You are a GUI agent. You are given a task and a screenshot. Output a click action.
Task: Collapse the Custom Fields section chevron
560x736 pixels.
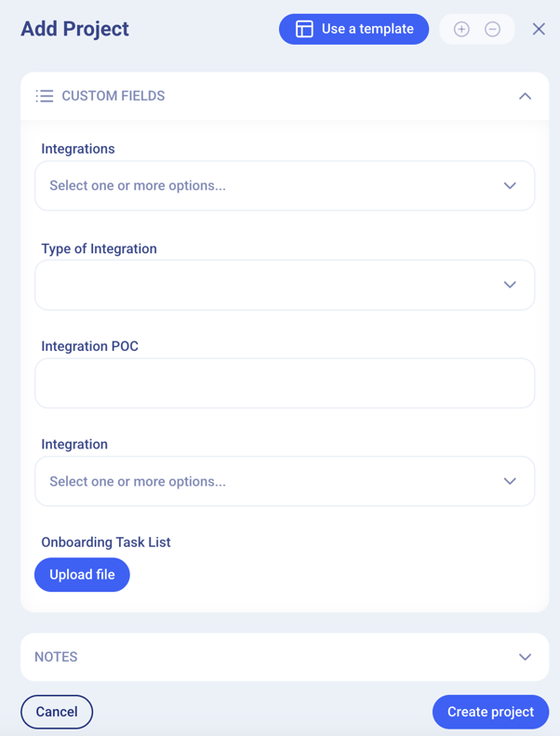[x=525, y=96]
